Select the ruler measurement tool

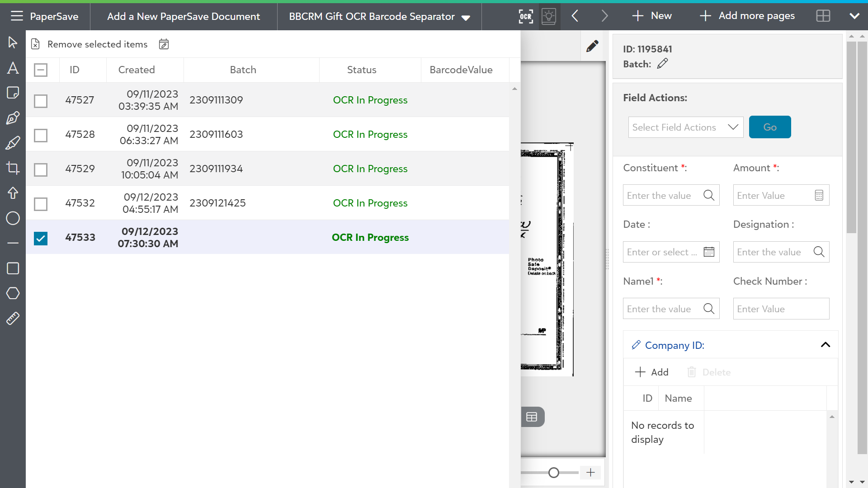[13, 319]
